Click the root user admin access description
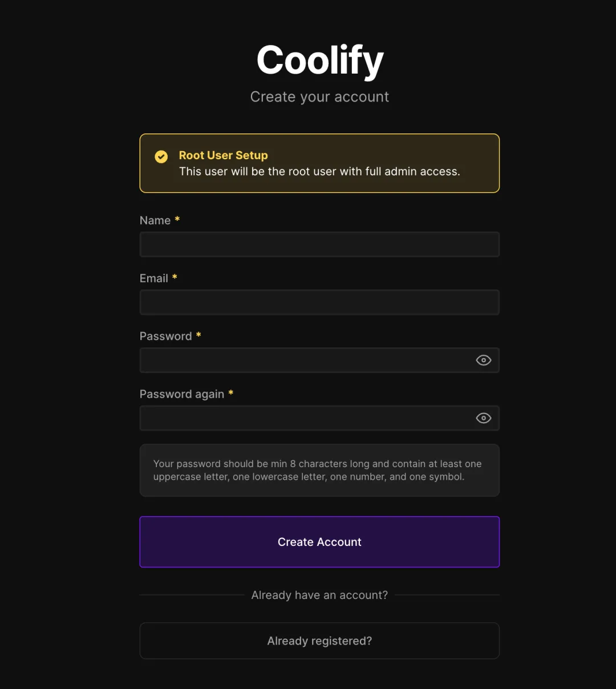Image resolution: width=616 pixels, height=689 pixels. (319, 172)
